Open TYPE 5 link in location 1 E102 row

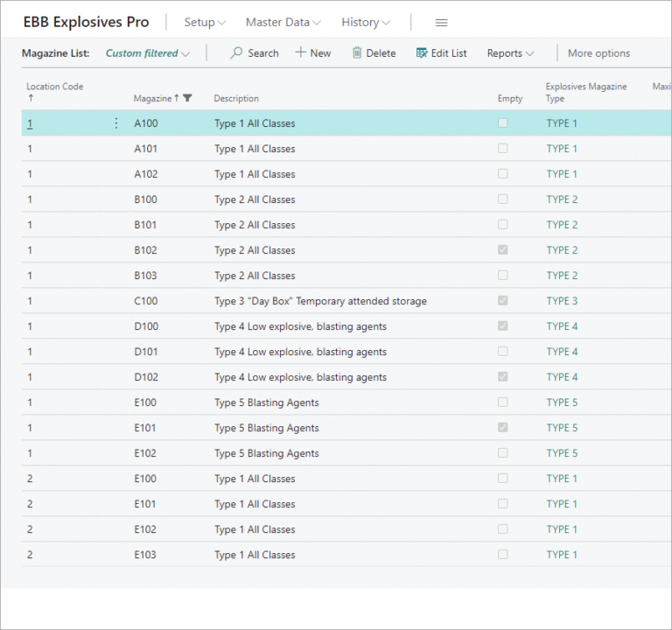click(x=562, y=453)
